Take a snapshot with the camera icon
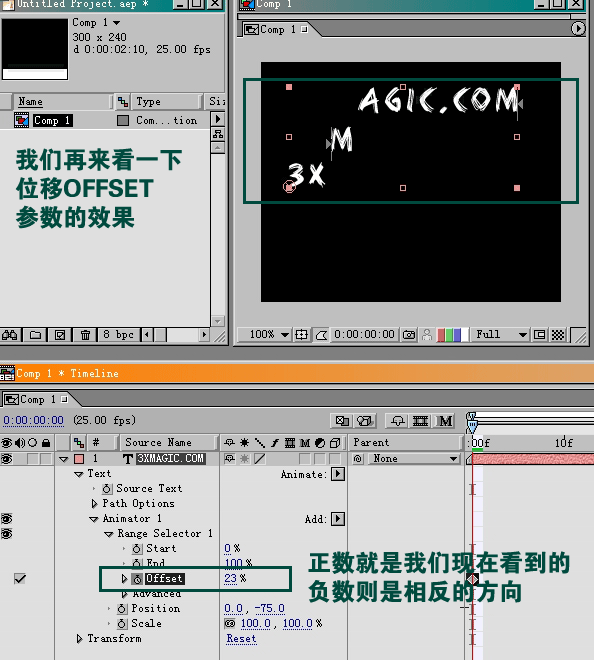The image size is (594, 660). point(409,335)
